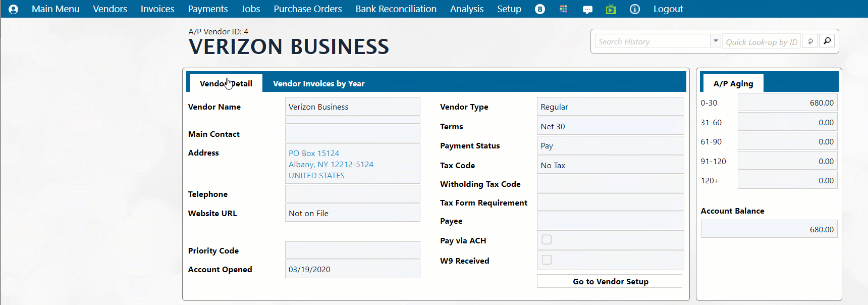Expand the Search History dropdown arrow
Screen dimensions: 868x305
pos(716,41)
